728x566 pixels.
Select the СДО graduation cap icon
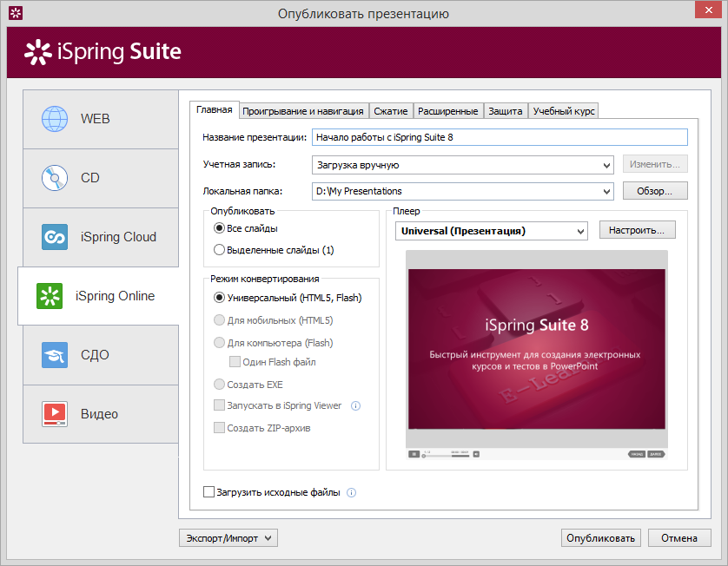(x=55, y=355)
